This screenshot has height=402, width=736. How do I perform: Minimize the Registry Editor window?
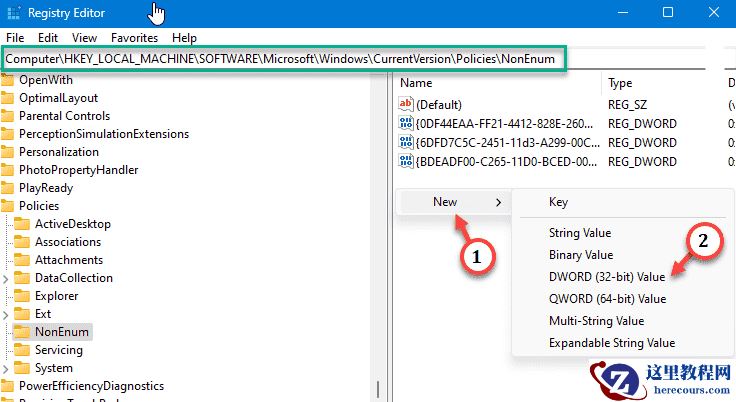click(623, 13)
